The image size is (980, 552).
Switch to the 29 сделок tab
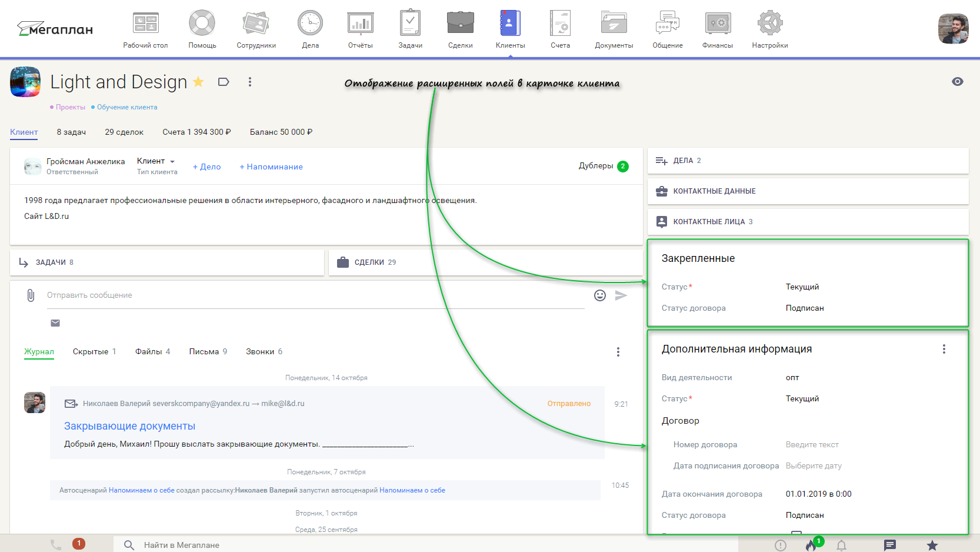[124, 132]
